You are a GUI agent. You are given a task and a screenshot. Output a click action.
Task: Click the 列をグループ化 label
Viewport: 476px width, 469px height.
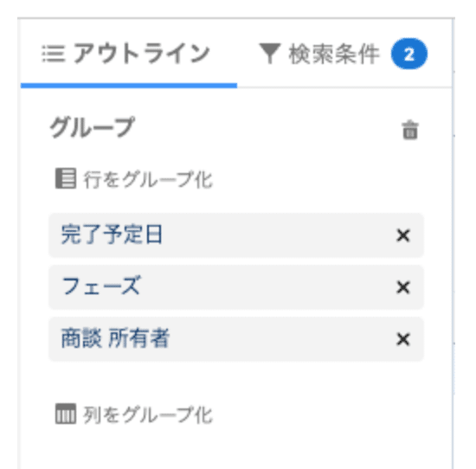point(148,414)
